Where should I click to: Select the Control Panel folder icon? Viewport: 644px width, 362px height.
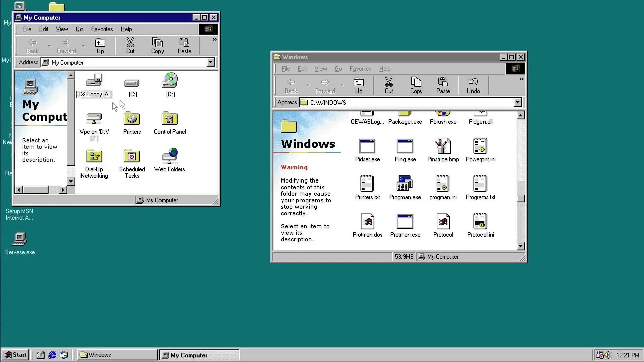(x=170, y=124)
